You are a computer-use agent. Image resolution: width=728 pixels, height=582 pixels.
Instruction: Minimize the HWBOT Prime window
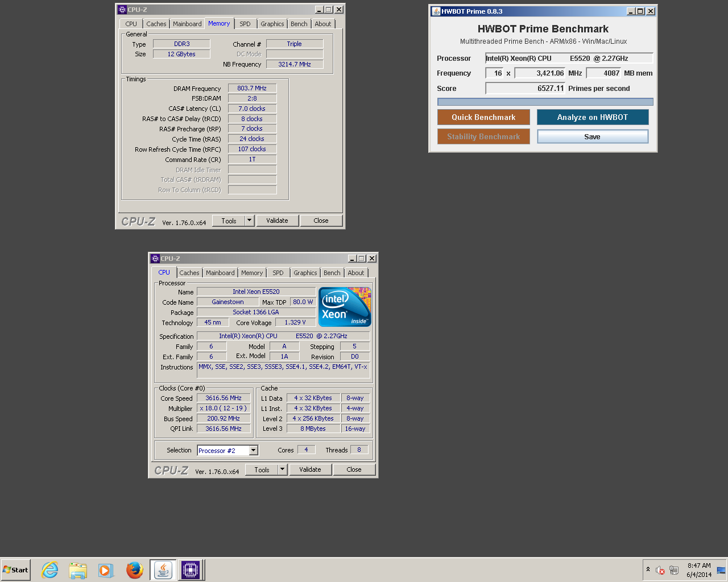631,11
